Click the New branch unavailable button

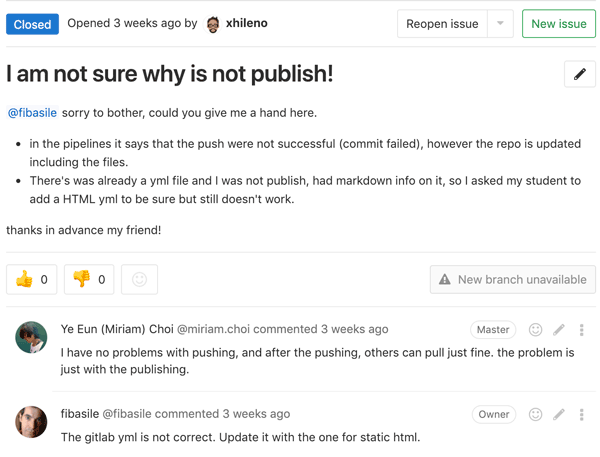pyautogui.click(x=513, y=279)
